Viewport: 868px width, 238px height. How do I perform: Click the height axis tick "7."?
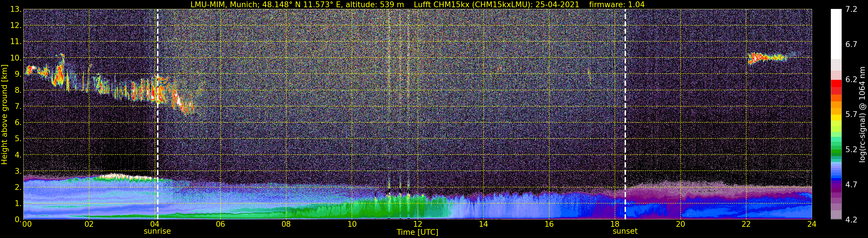pos(18,107)
